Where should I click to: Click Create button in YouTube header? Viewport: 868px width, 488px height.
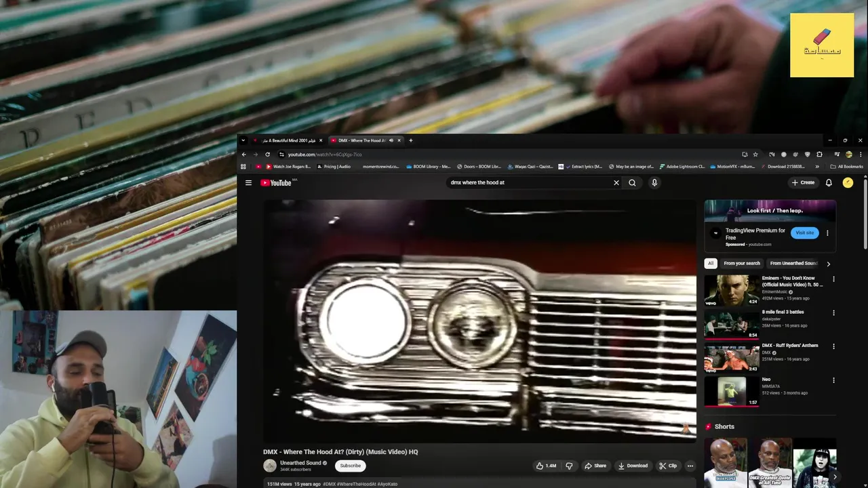[803, 182]
